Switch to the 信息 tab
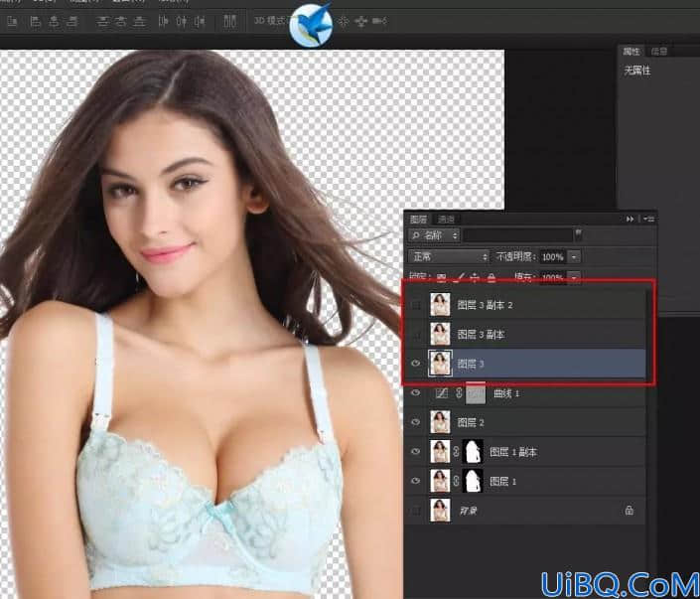The height and width of the screenshot is (599, 700). (x=659, y=52)
